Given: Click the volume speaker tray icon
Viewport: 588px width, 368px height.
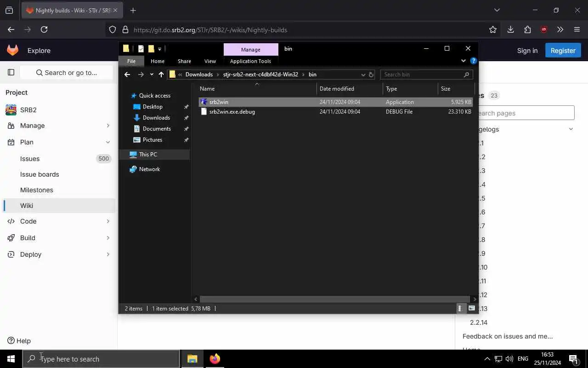Looking at the screenshot, I should pyautogui.click(x=509, y=359).
